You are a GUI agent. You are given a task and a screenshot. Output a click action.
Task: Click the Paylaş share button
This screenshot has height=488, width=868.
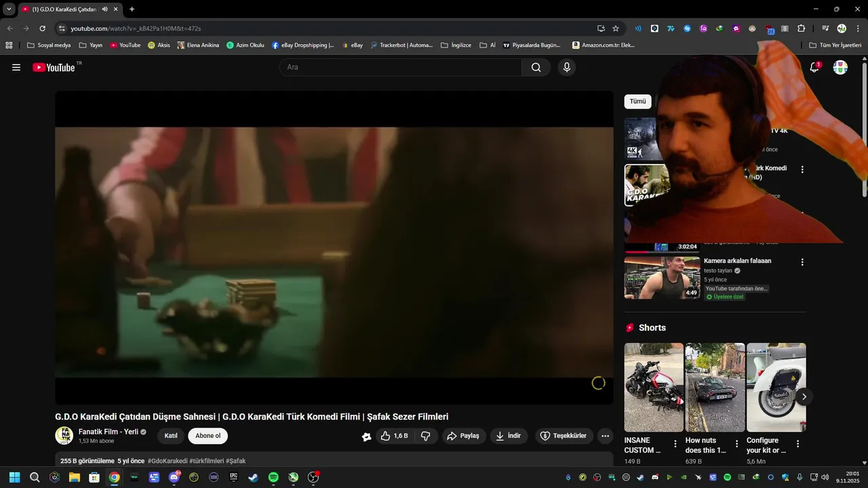[464, 436]
